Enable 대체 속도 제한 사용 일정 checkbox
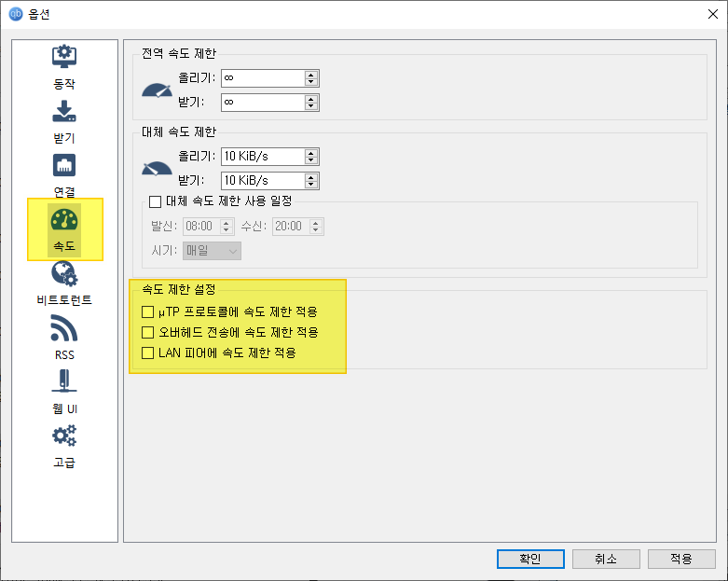This screenshot has height=581, width=728. click(x=155, y=201)
